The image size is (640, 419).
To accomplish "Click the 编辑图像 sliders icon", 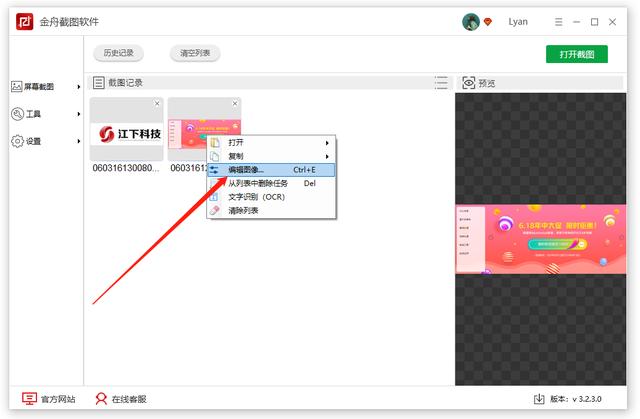I will [214, 170].
